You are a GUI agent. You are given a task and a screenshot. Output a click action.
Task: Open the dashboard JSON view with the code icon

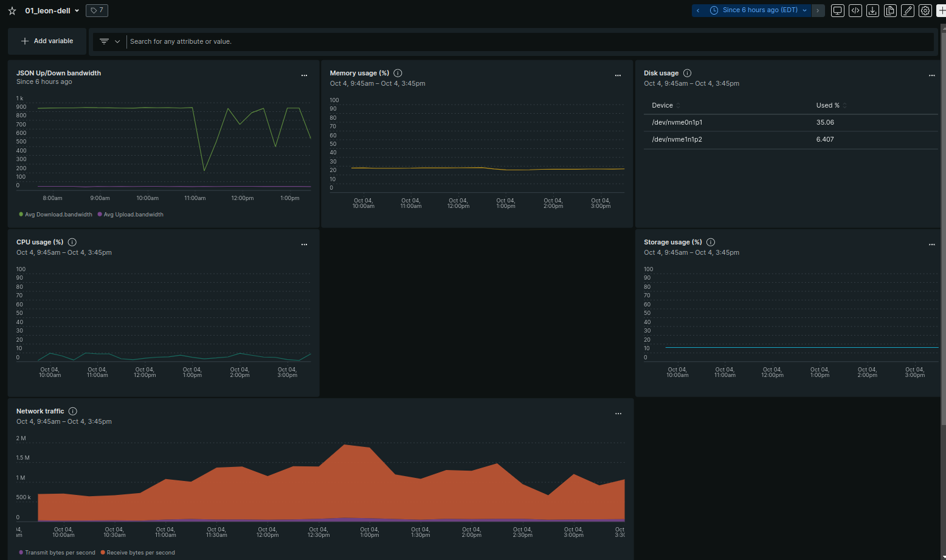855,10
